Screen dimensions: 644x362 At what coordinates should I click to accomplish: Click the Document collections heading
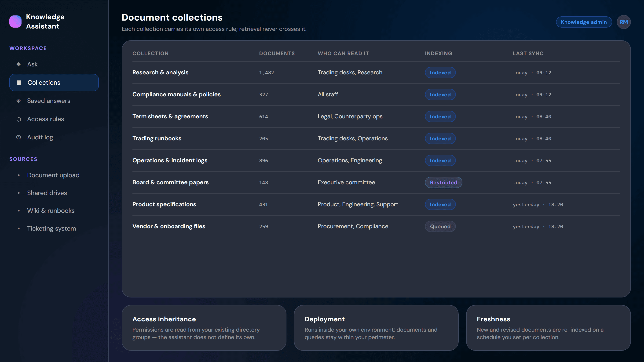[172, 18]
